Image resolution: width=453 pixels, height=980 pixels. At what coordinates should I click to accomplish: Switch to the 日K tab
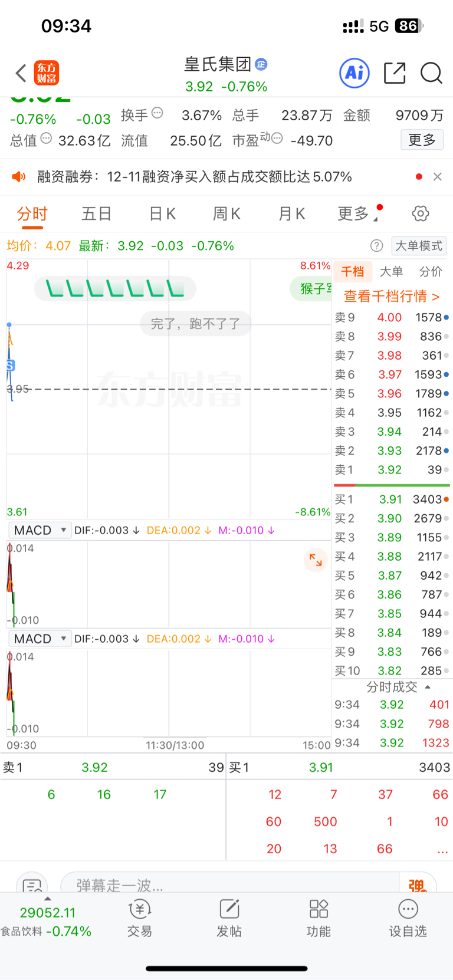click(162, 213)
